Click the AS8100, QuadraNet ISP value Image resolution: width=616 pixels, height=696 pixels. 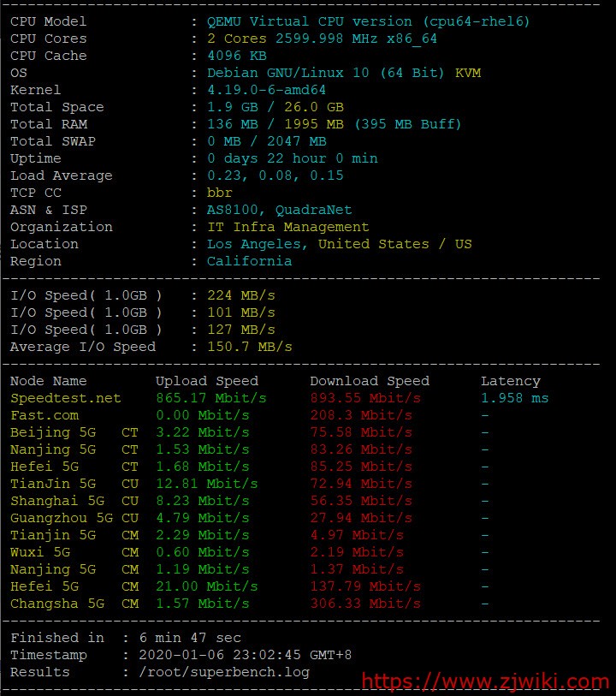tap(279, 210)
